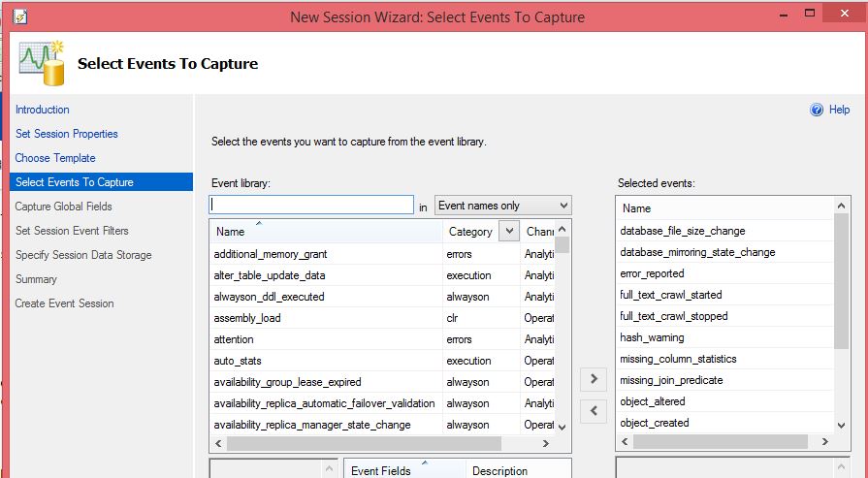Click the event library search field

pyautogui.click(x=310, y=206)
